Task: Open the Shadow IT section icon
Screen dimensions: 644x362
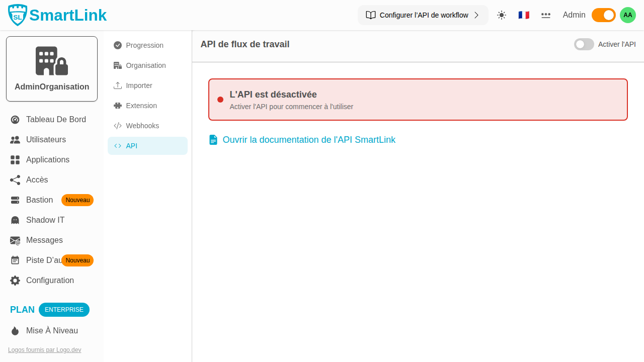Action: 15,220
